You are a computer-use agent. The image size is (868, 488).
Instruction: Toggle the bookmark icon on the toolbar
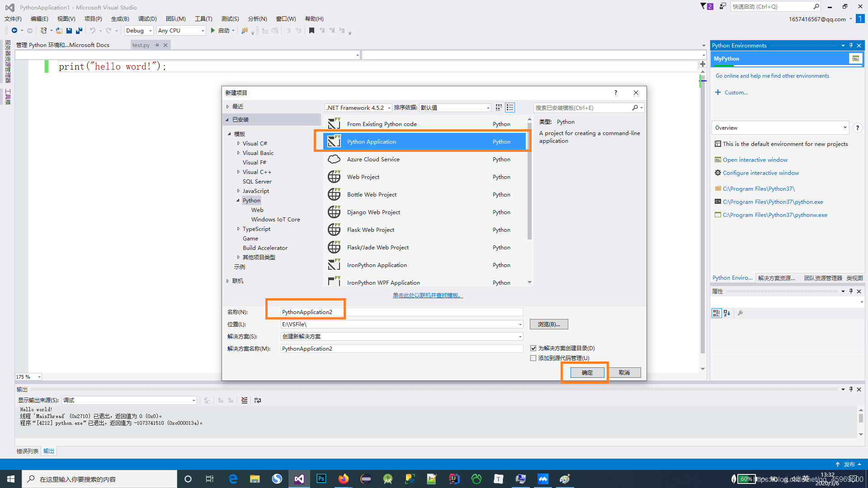coord(311,30)
